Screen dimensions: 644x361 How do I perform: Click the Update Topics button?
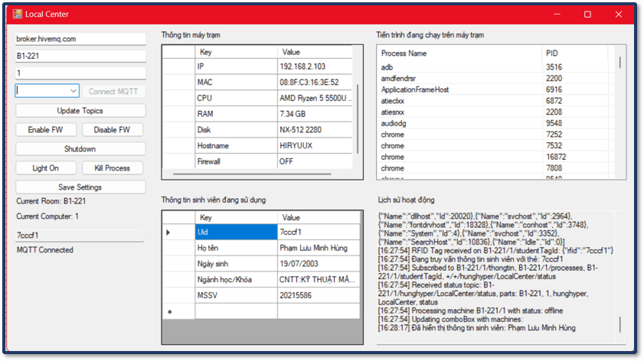(x=80, y=111)
